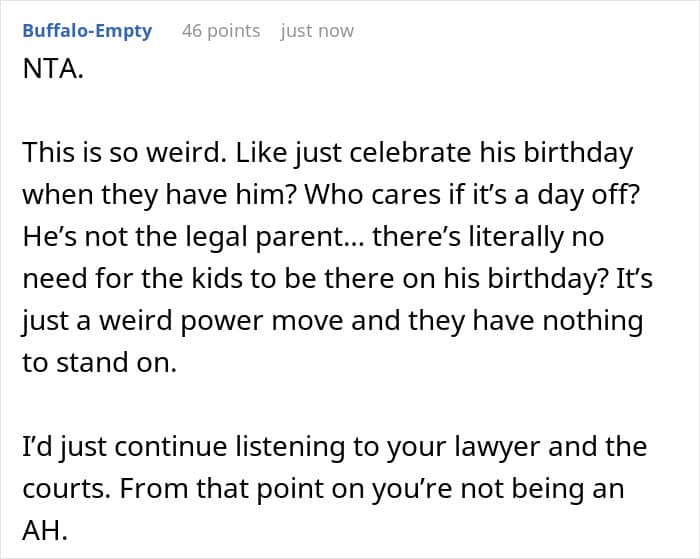Click the line starting "need for the kids"

338,280
